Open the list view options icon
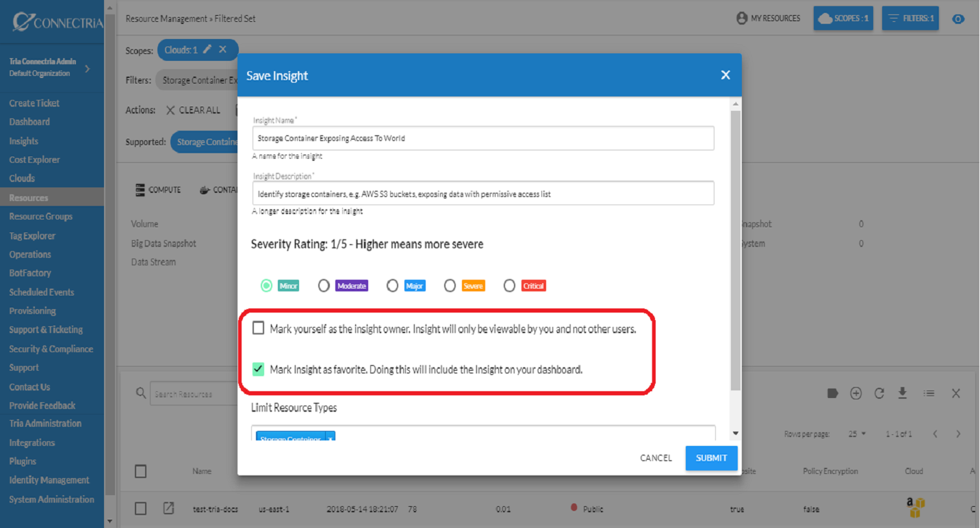This screenshot has width=980, height=528. point(929,393)
